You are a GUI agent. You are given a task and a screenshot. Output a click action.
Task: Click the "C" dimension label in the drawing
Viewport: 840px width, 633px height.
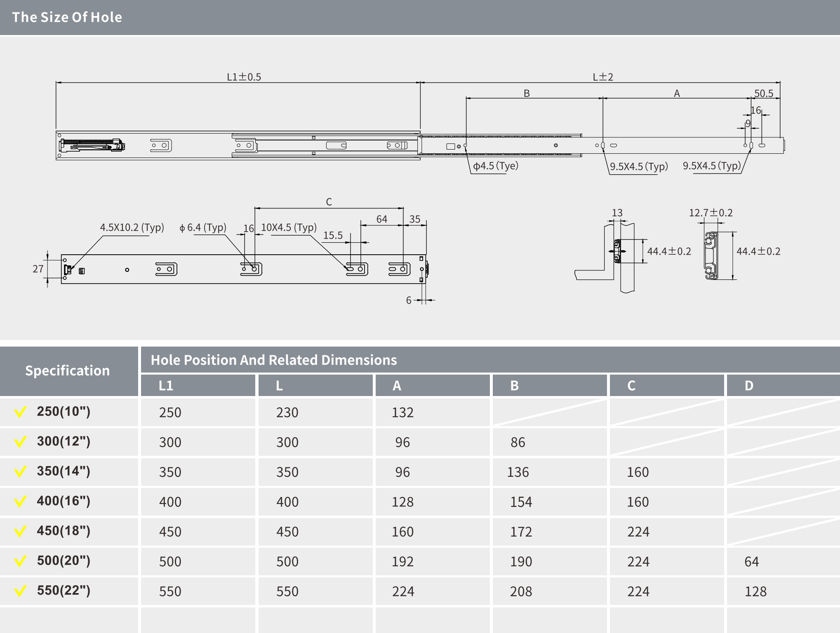(x=329, y=202)
